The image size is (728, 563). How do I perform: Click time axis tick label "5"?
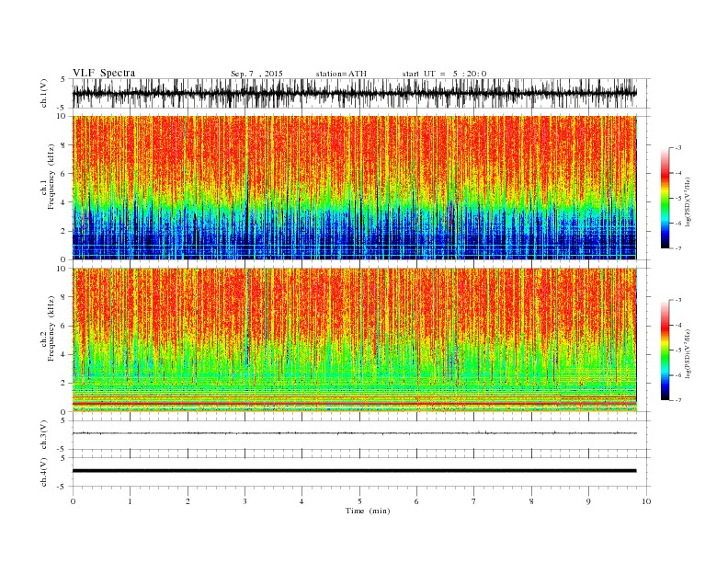(x=359, y=501)
